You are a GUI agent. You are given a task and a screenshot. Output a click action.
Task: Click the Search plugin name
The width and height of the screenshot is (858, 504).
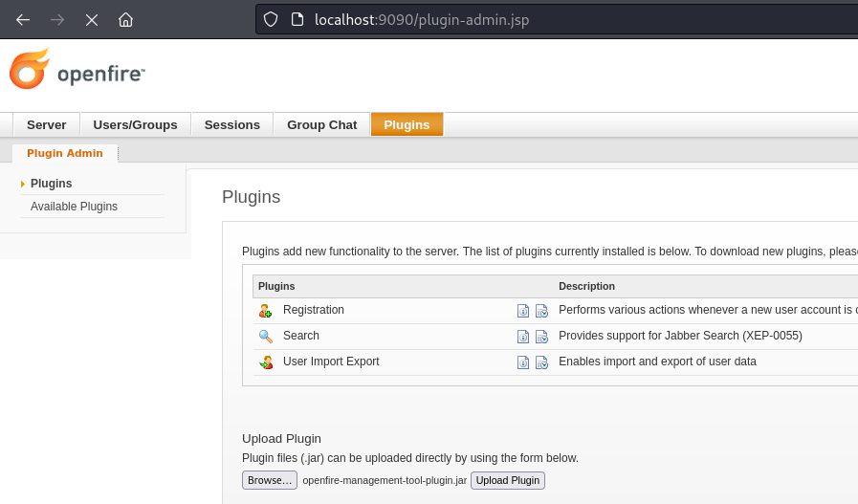(301, 336)
